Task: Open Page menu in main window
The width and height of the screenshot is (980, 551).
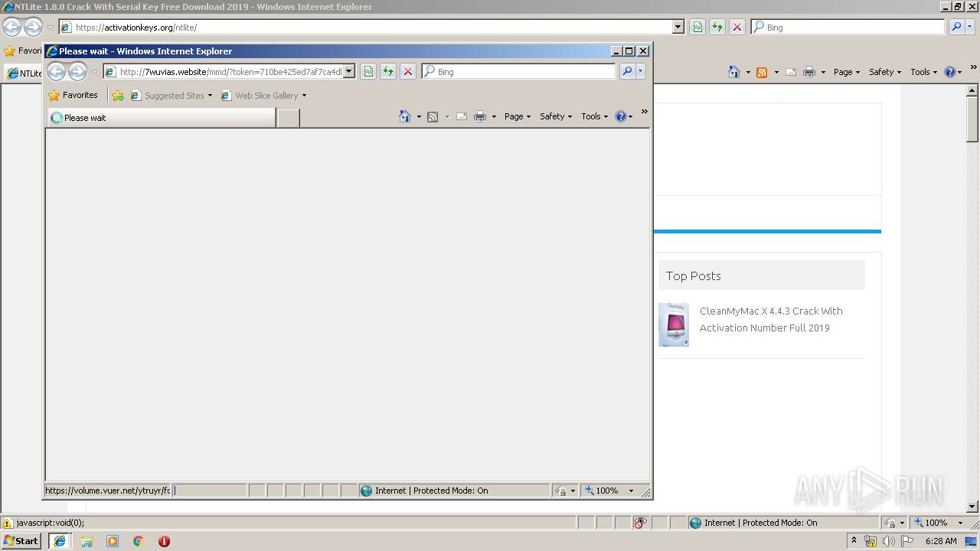Action: pos(847,72)
